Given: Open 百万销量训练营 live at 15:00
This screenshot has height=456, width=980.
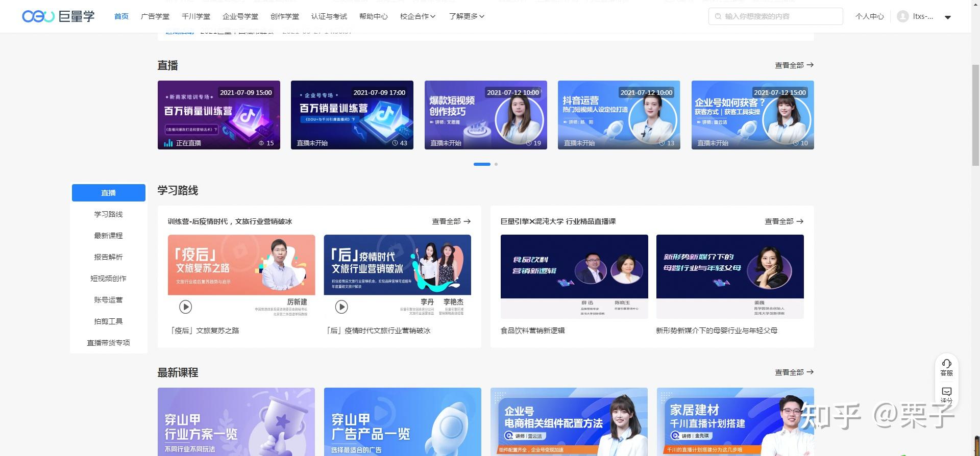Looking at the screenshot, I should [x=219, y=115].
